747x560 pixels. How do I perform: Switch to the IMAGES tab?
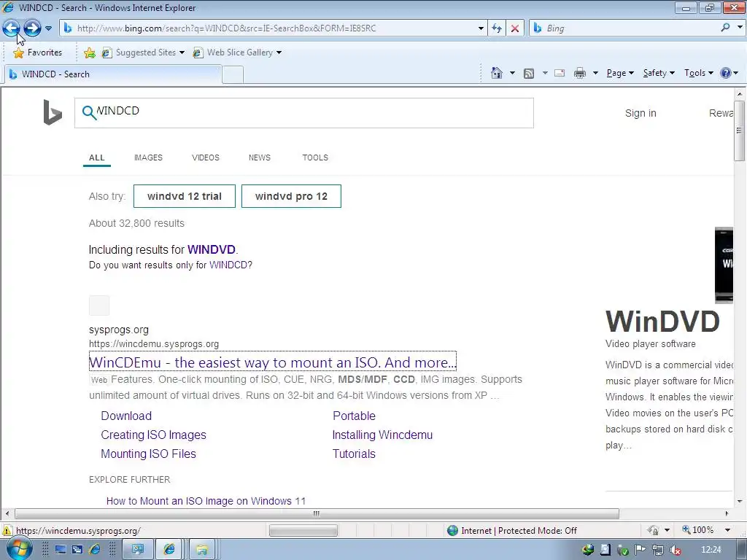click(148, 157)
